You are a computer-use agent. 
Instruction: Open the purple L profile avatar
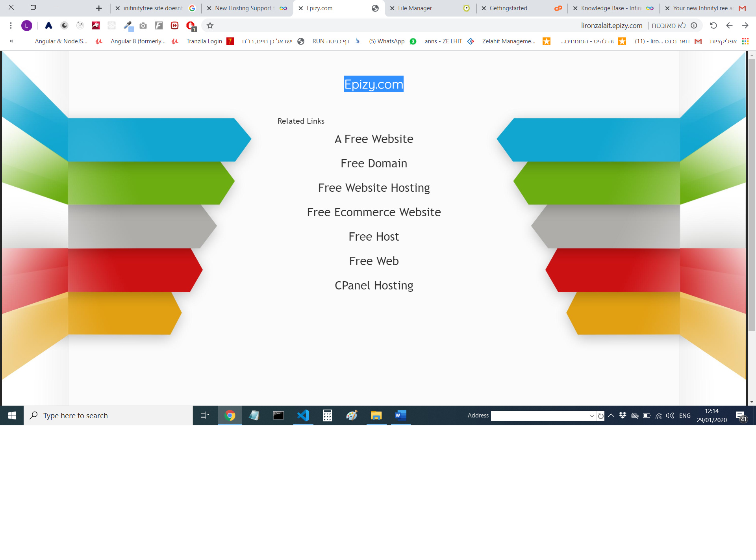tap(26, 26)
